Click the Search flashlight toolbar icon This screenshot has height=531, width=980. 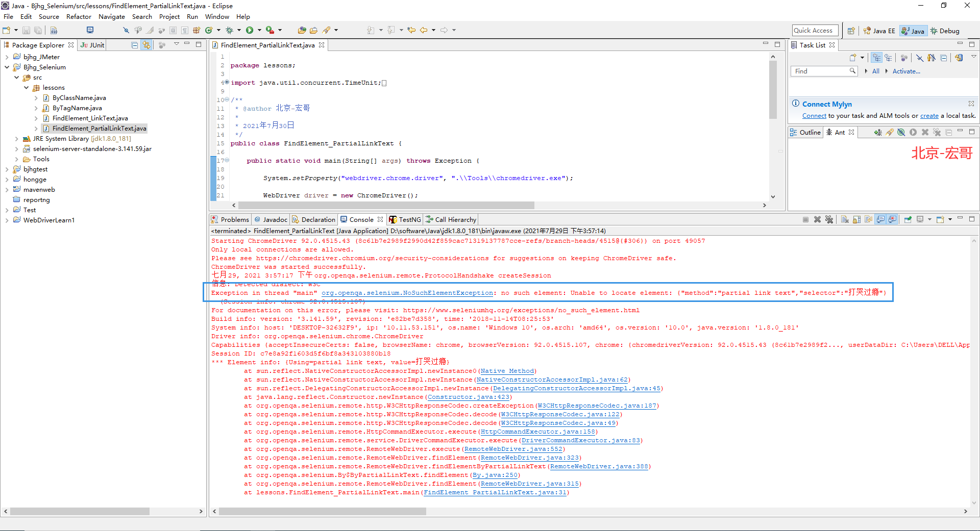327,30
